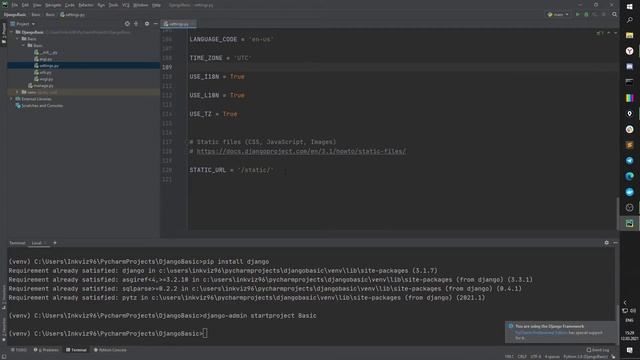This screenshot has height=360, width=640.
Task: Click the green Run button
Action: point(578,15)
